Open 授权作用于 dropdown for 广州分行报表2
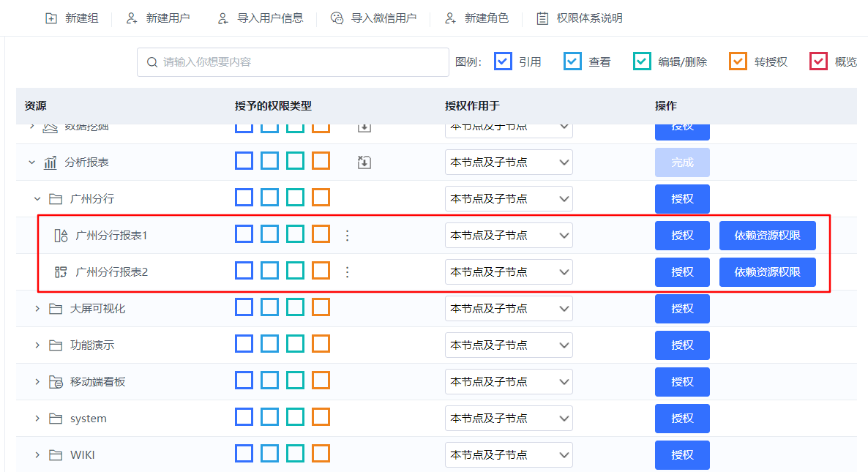 (x=509, y=272)
